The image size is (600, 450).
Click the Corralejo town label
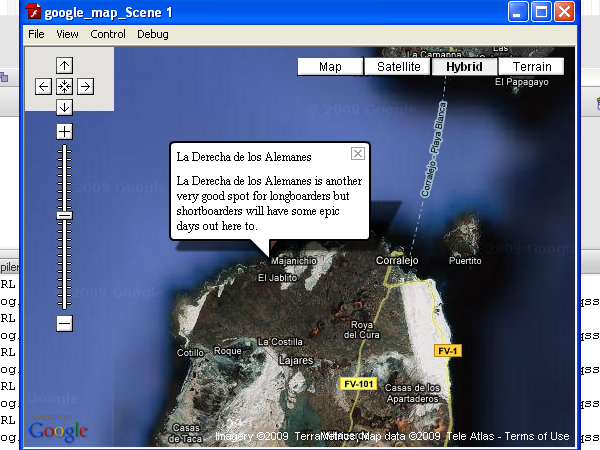point(397,261)
